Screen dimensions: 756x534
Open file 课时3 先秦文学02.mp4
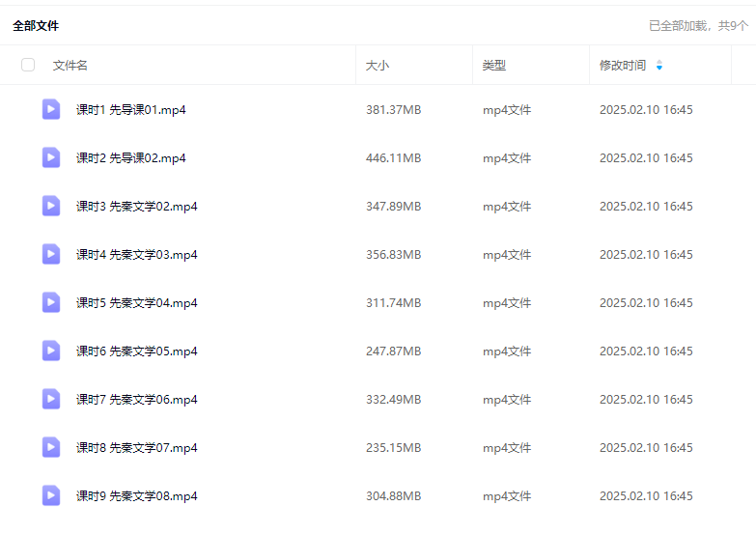pyautogui.click(x=136, y=207)
